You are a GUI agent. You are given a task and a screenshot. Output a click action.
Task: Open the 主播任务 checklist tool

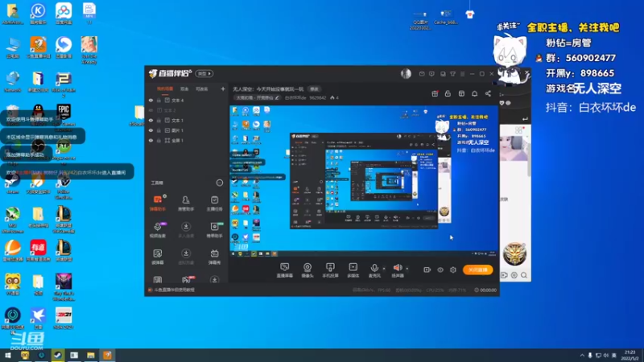click(x=214, y=204)
